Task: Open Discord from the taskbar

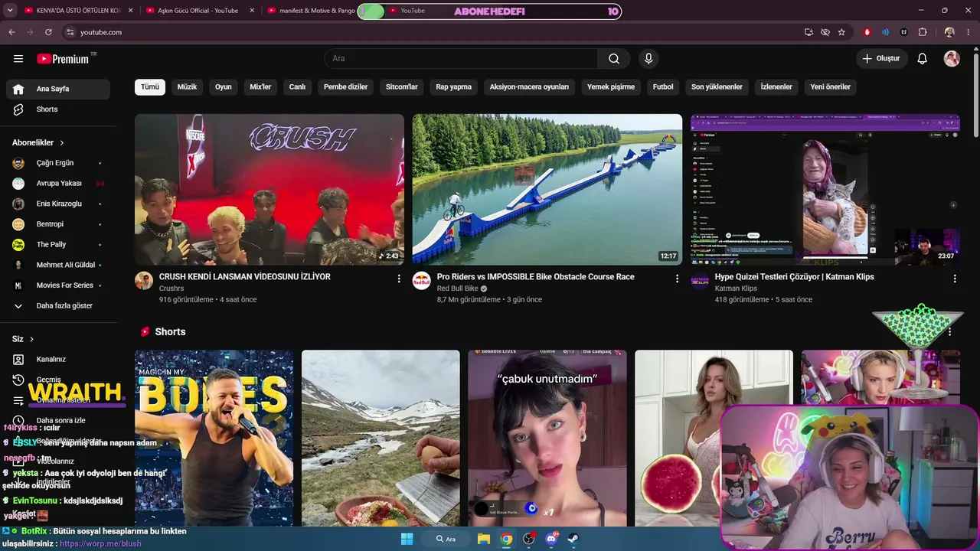Action: pyautogui.click(x=551, y=539)
